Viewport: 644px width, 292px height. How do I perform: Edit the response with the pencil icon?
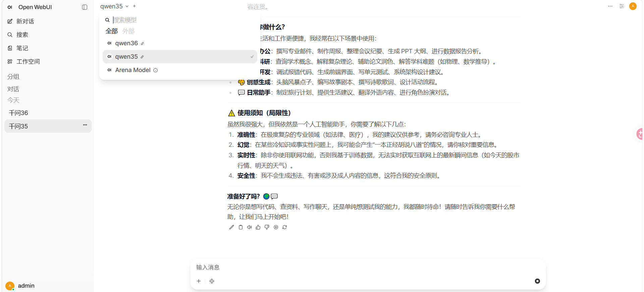coord(231,227)
